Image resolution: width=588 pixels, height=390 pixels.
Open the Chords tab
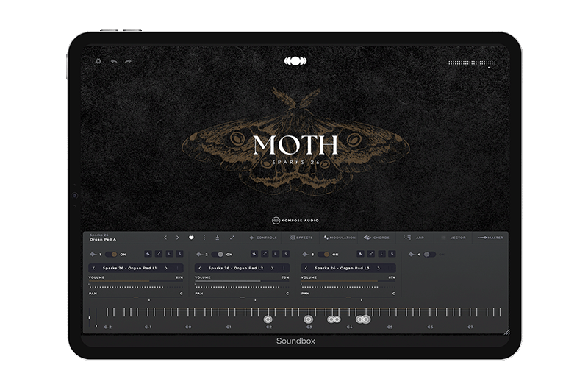(x=377, y=238)
